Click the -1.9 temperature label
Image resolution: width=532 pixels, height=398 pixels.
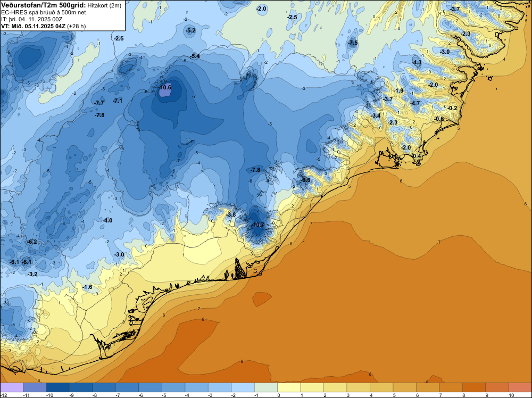pos(398,90)
